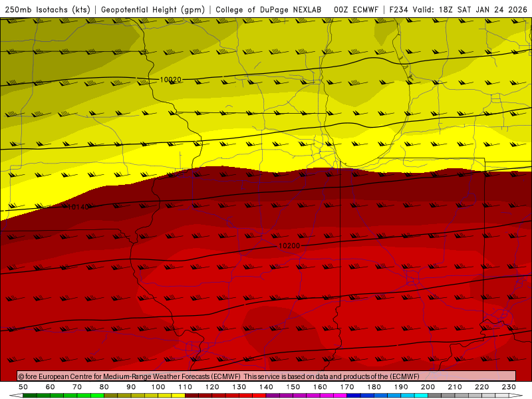This screenshot has width=532, height=399.
Task: Click the 10200 height contour label
Action: click(289, 245)
